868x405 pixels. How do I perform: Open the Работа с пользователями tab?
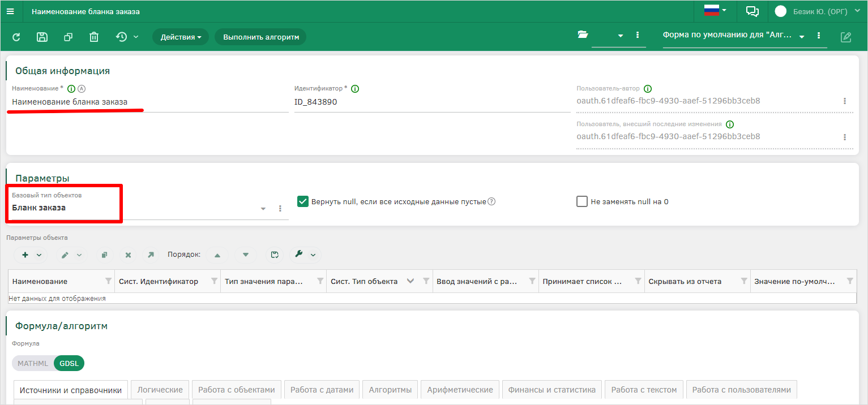pos(741,390)
